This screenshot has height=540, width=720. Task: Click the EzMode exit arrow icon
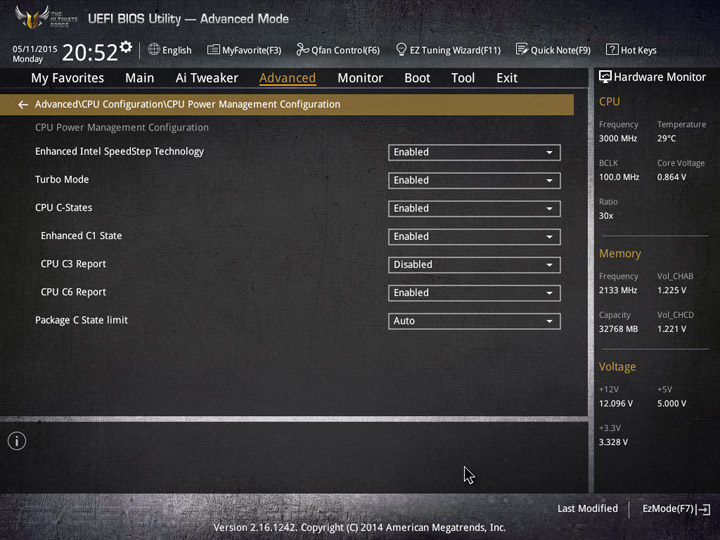click(x=703, y=509)
